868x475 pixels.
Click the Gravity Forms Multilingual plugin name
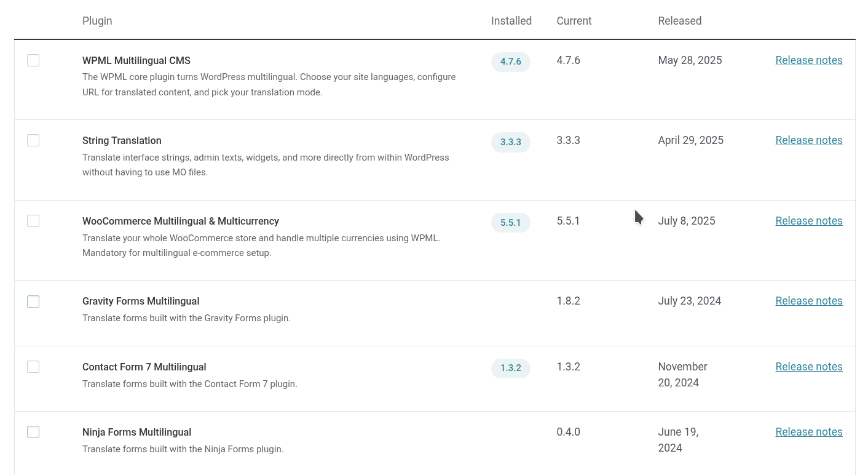tap(141, 301)
